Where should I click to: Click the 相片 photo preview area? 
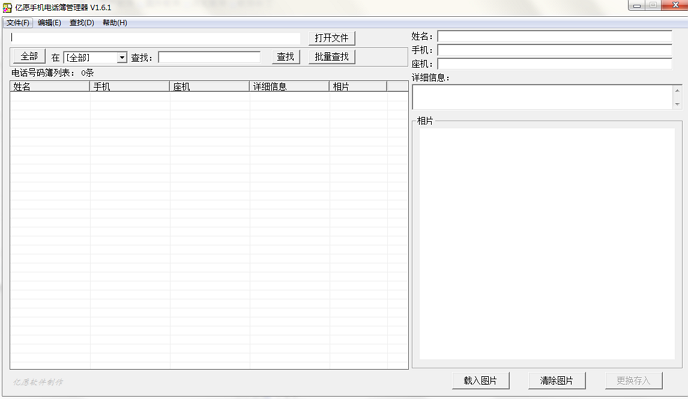point(547,244)
